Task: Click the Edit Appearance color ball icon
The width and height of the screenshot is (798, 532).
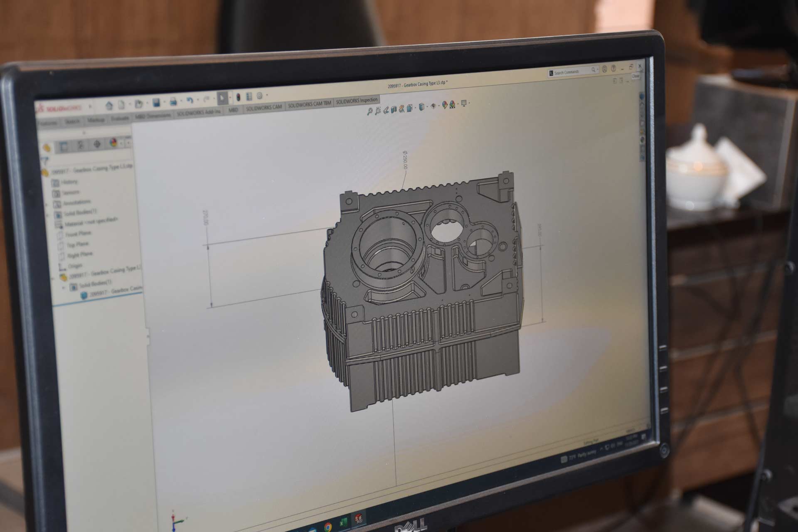Action: pos(444,105)
